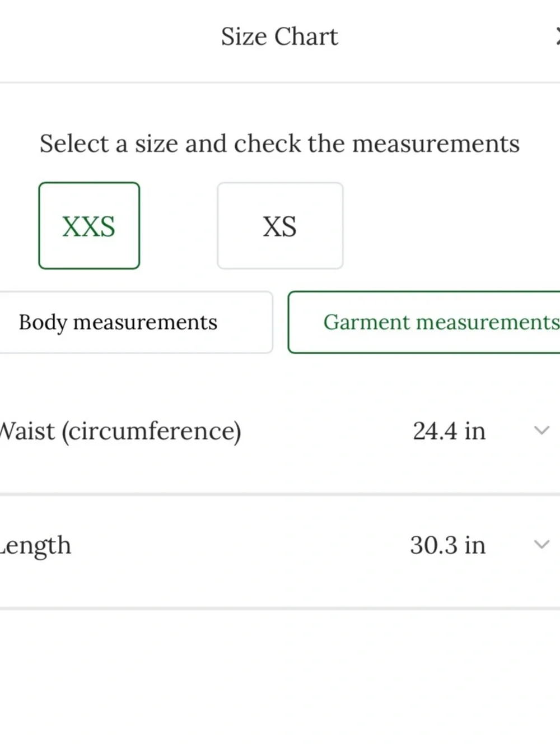Open details arrow beside 30.3 in
This screenshot has width=560, height=747.
pos(542,544)
